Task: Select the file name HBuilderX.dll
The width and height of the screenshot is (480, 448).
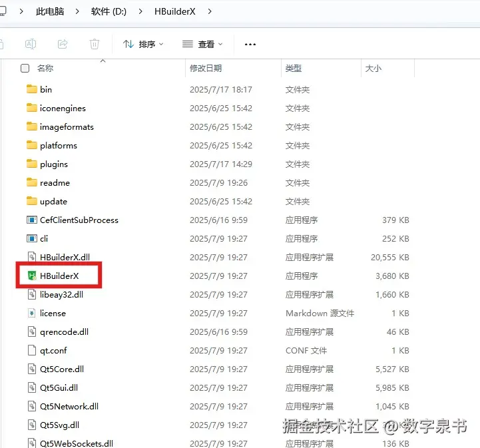Action: click(x=65, y=258)
